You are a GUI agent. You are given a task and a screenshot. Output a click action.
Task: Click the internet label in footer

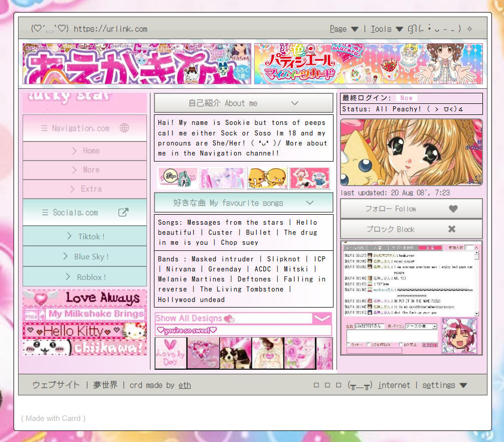coord(394,385)
